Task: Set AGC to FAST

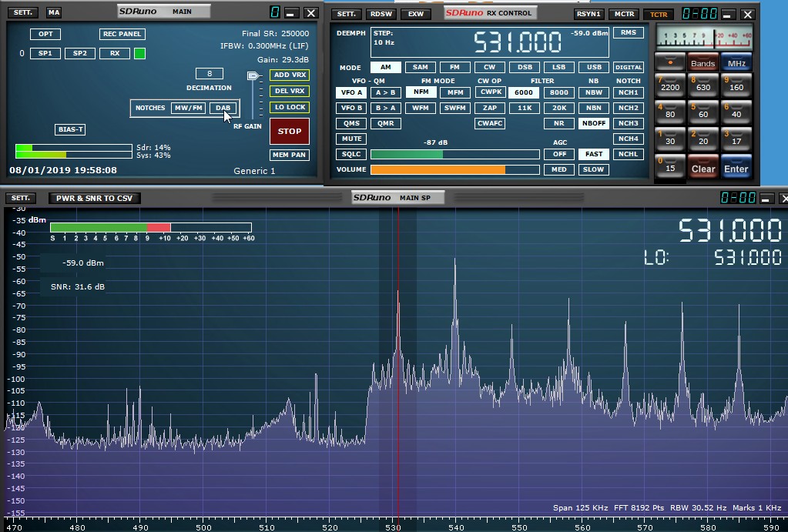Action: tap(594, 154)
